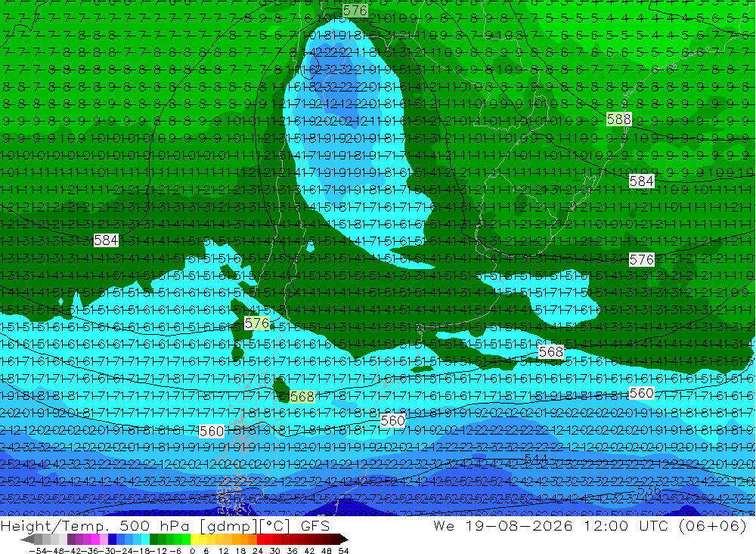The width and height of the screenshot is (756, 554).
Task: Click the 'GFS' model name in the title
Action: click(x=314, y=526)
